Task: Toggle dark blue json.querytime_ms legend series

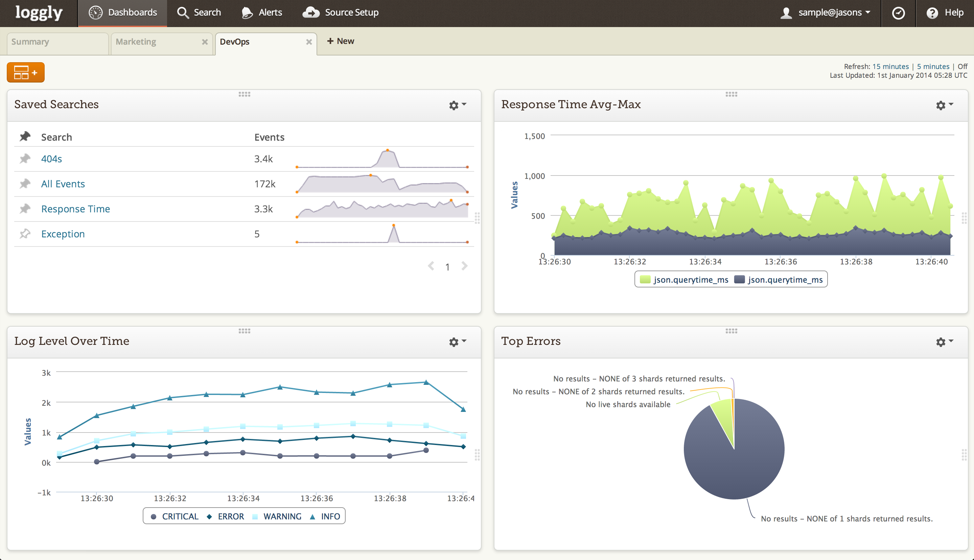Action: point(778,280)
